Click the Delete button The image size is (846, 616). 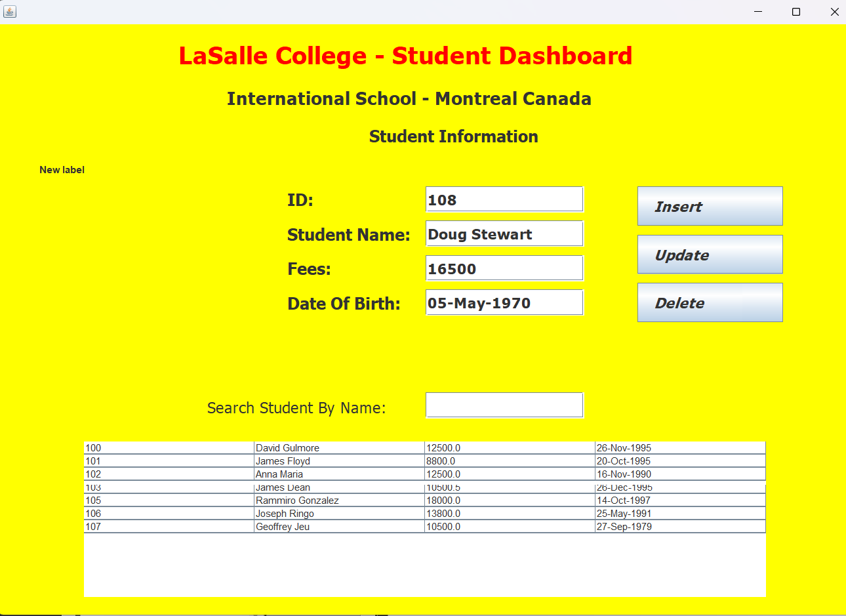click(710, 302)
